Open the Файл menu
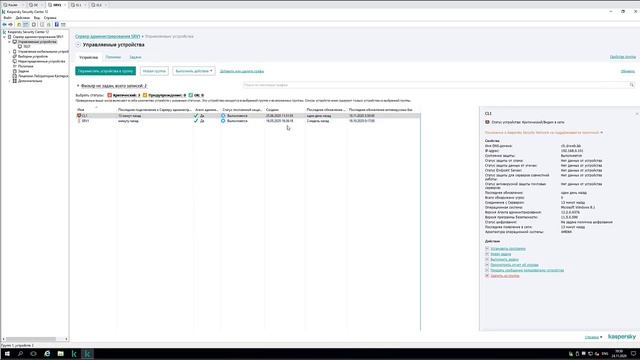Image resolution: width=640 pixels, height=360 pixels. pos(8,18)
